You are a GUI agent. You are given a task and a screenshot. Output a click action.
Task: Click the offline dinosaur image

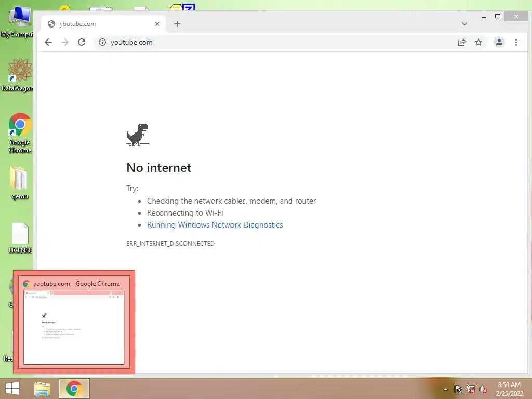(137, 135)
